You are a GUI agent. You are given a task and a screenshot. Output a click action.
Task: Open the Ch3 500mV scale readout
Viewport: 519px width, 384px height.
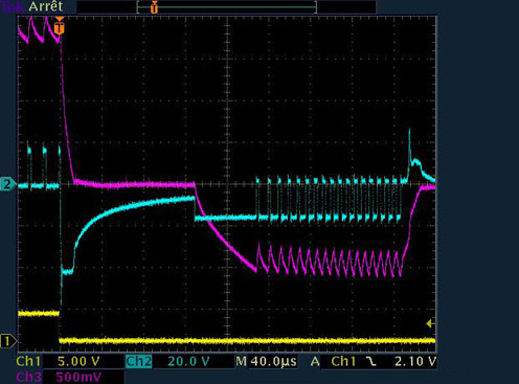pos(79,377)
